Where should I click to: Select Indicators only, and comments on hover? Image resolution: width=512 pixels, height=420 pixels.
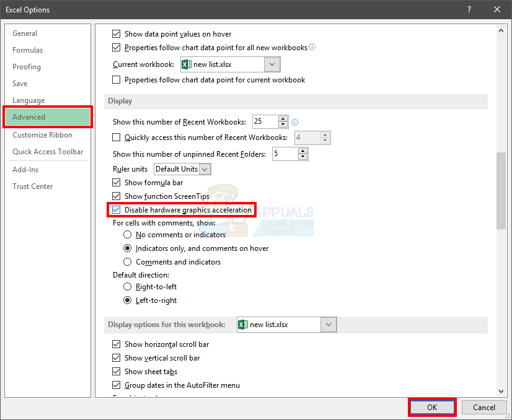(127, 248)
